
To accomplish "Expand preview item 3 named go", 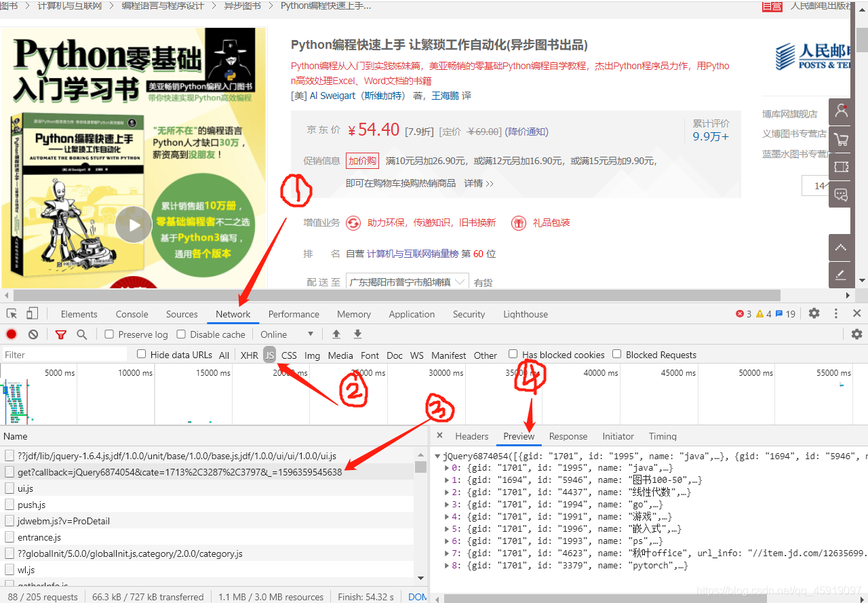I will click(x=446, y=505).
